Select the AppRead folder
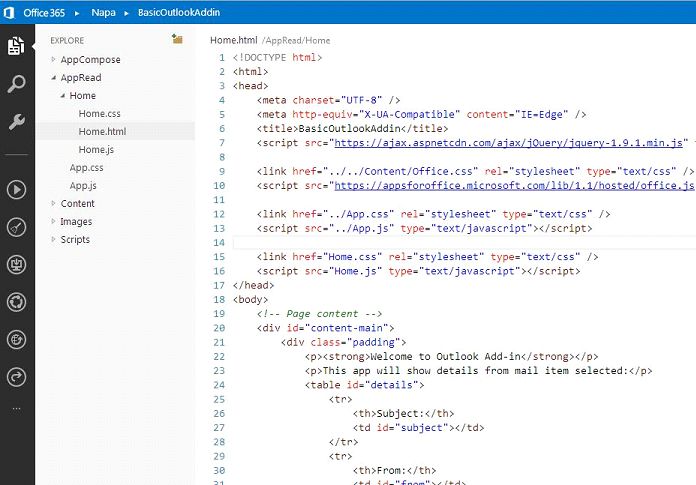The width and height of the screenshot is (696, 485). point(81,78)
